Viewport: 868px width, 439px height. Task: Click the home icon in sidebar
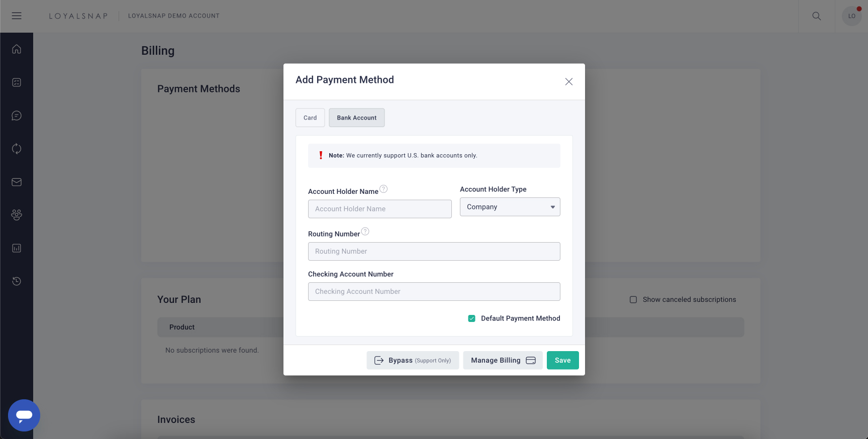(17, 49)
